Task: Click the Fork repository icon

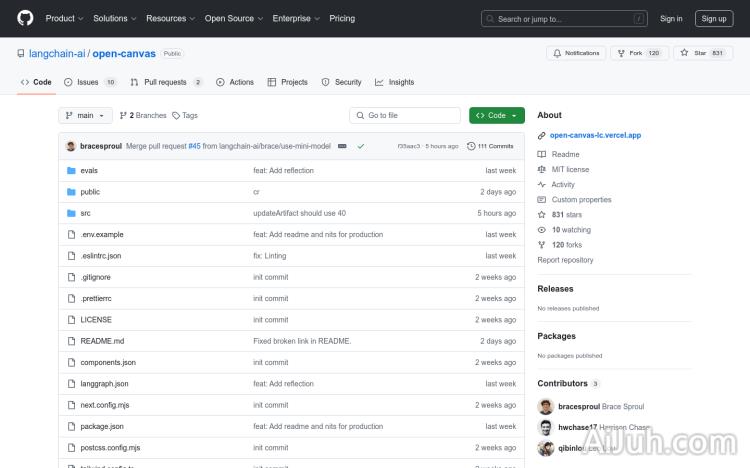Action: tap(620, 53)
